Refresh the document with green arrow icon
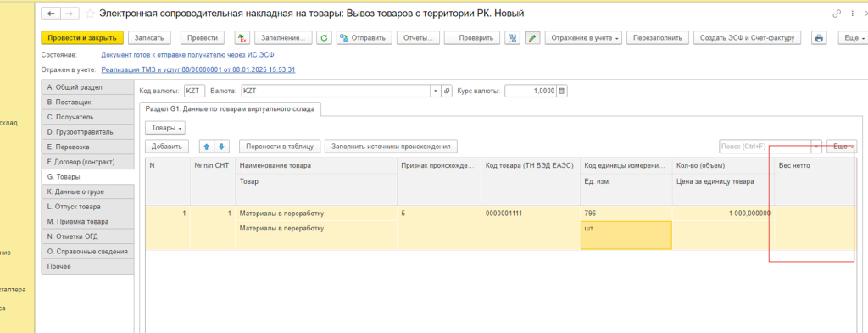 coord(324,37)
